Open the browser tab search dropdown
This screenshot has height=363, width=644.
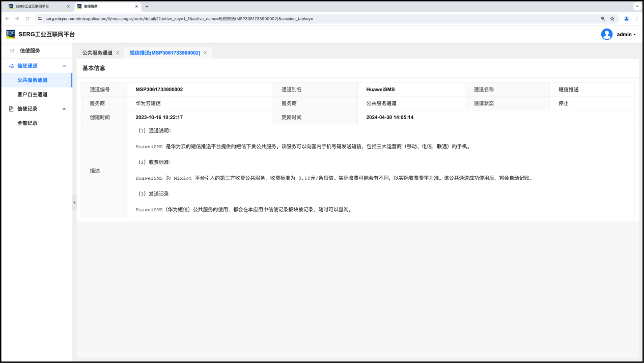(x=637, y=6)
